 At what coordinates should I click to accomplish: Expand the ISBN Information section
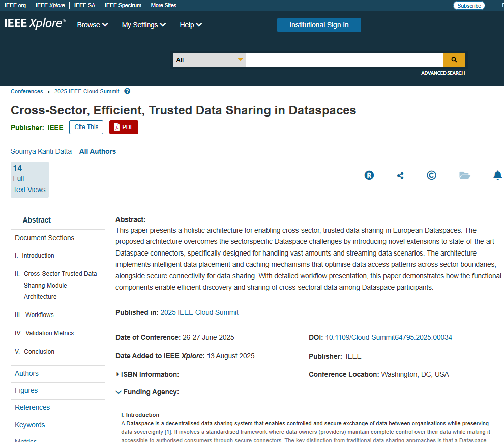point(147,374)
